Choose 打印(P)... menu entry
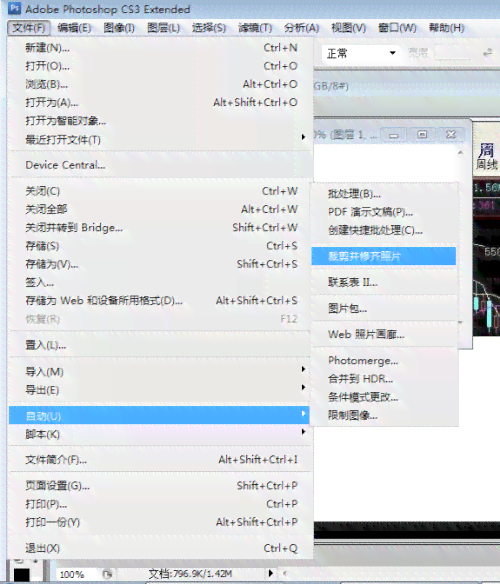Viewport: 500px width, 584px height. [x=160, y=504]
